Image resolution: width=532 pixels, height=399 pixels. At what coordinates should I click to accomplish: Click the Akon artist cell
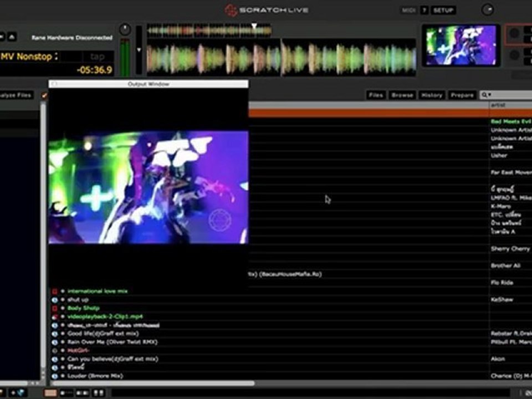coord(498,359)
